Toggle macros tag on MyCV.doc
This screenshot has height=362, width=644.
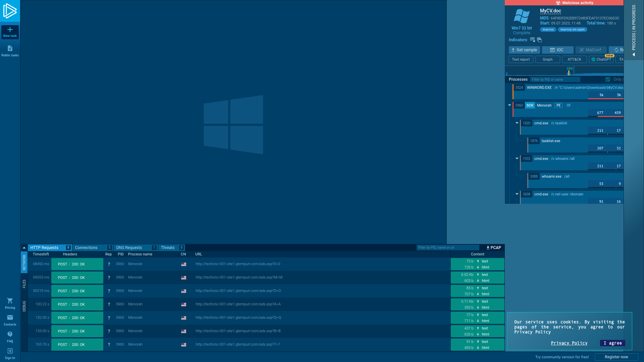pyautogui.click(x=548, y=29)
